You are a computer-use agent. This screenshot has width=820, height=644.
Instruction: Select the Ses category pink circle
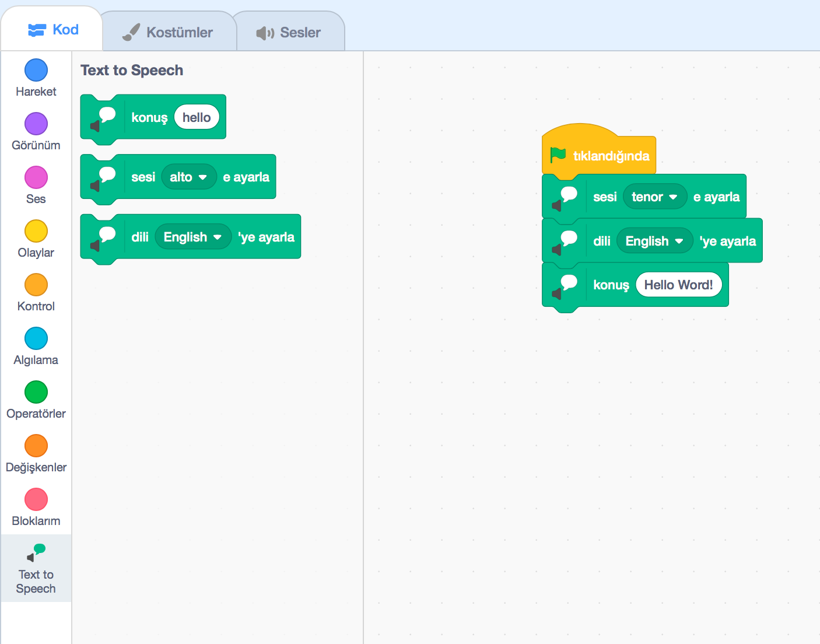36,177
